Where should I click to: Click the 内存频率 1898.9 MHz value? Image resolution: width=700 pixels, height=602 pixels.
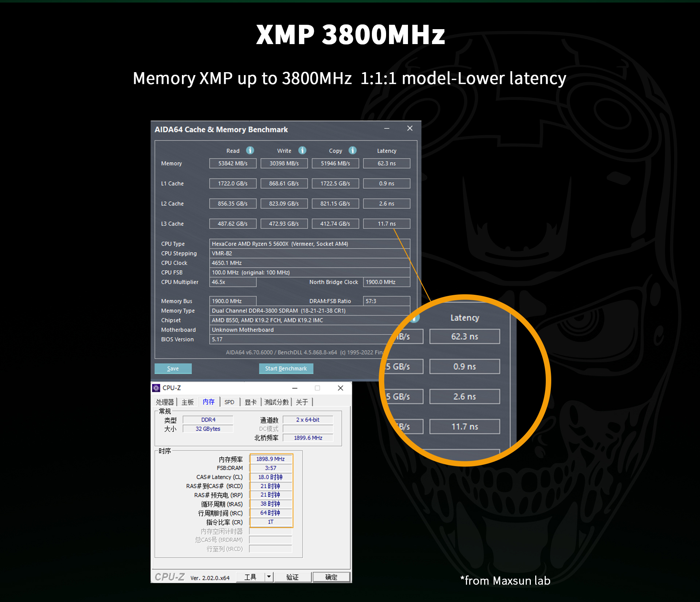271,459
